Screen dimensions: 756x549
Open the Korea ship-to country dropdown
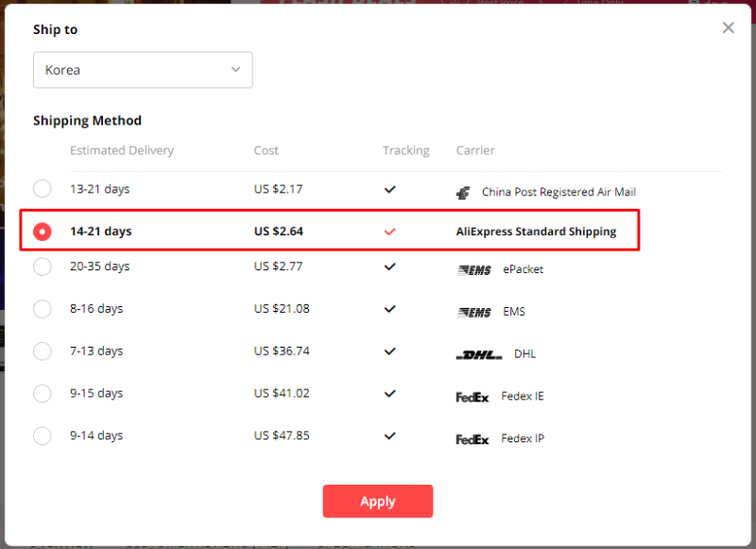pyautogui.click(x=143, y=70)
